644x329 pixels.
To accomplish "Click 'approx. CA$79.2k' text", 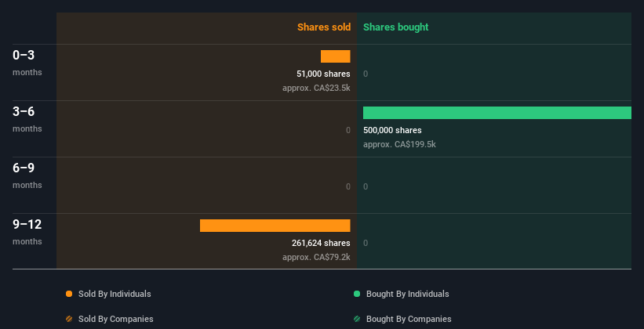I will (x=316, y=257).
